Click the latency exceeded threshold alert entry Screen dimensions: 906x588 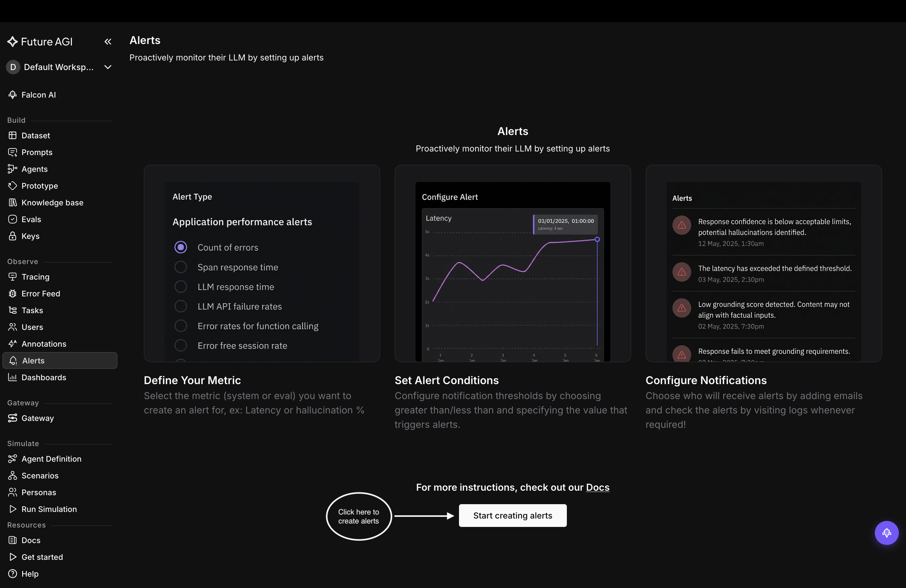tap(763, 273)
